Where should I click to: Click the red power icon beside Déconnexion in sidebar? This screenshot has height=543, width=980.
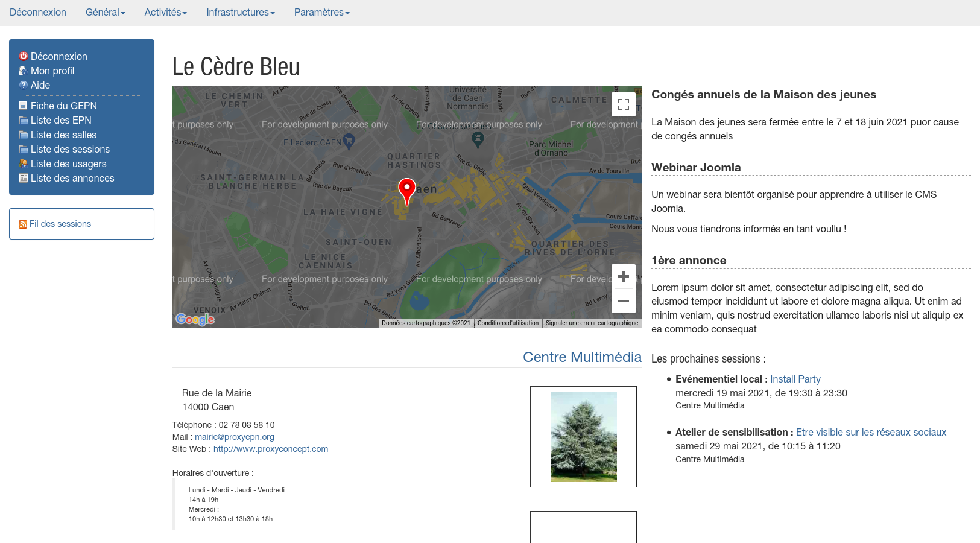pos(24,56)
